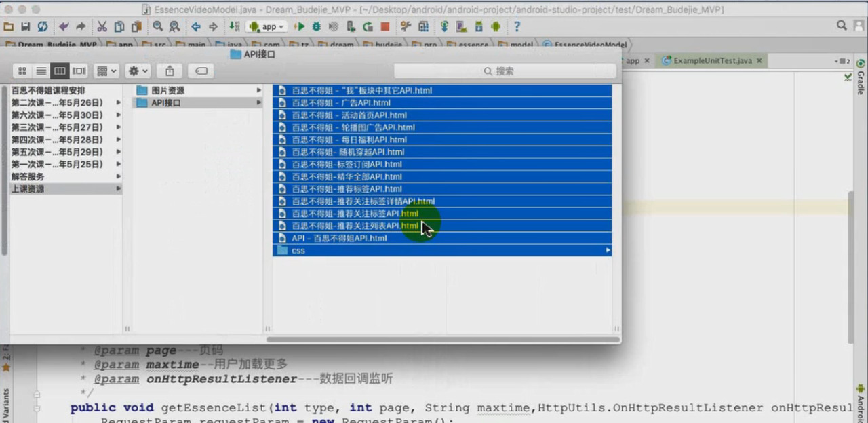868x423 pixels.
Task: Close the ExampleUnitTest.java tab
Action: [x=759, y=60]
